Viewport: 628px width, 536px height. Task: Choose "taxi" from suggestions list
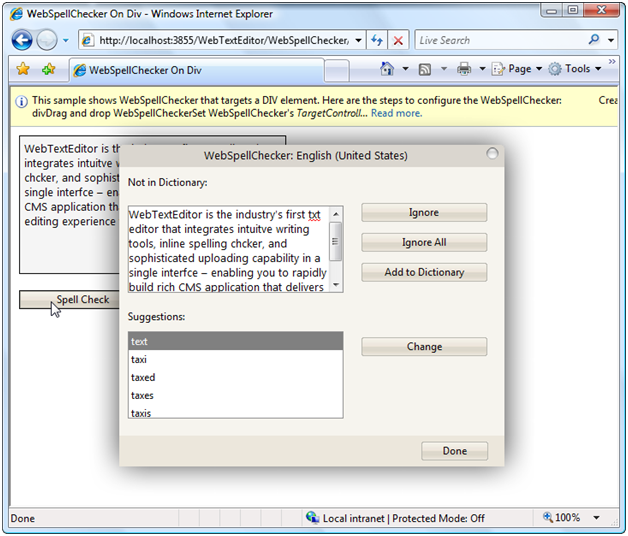point(140,360)
